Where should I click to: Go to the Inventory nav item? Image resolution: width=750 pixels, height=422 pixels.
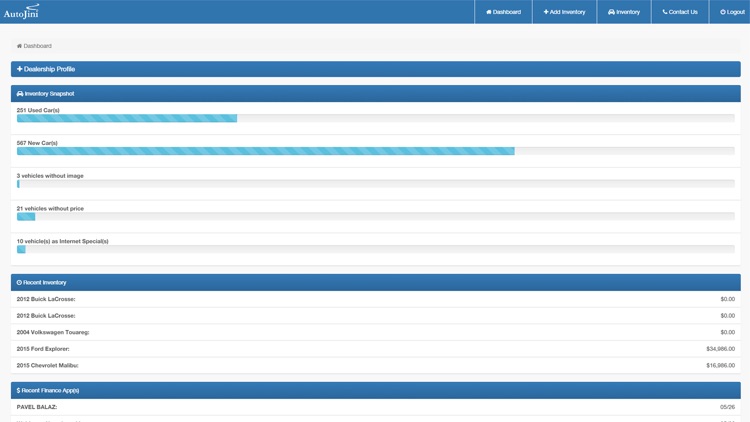(624, 12)
